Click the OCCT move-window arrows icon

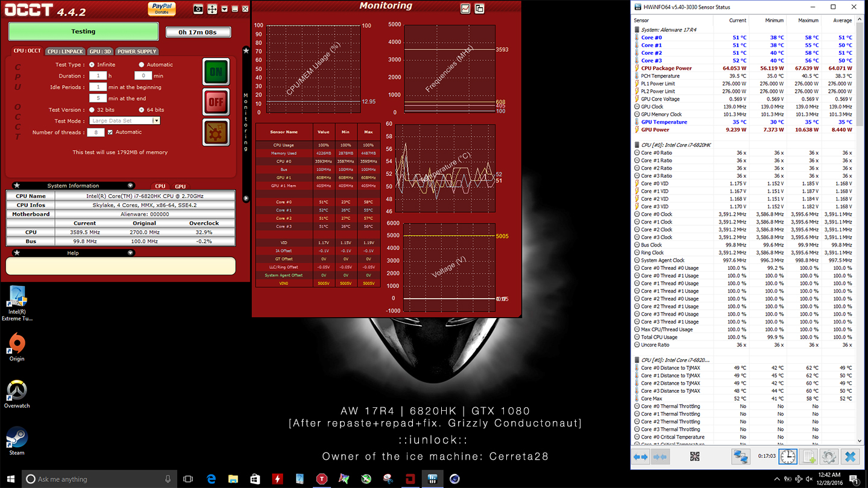point(212,9)
